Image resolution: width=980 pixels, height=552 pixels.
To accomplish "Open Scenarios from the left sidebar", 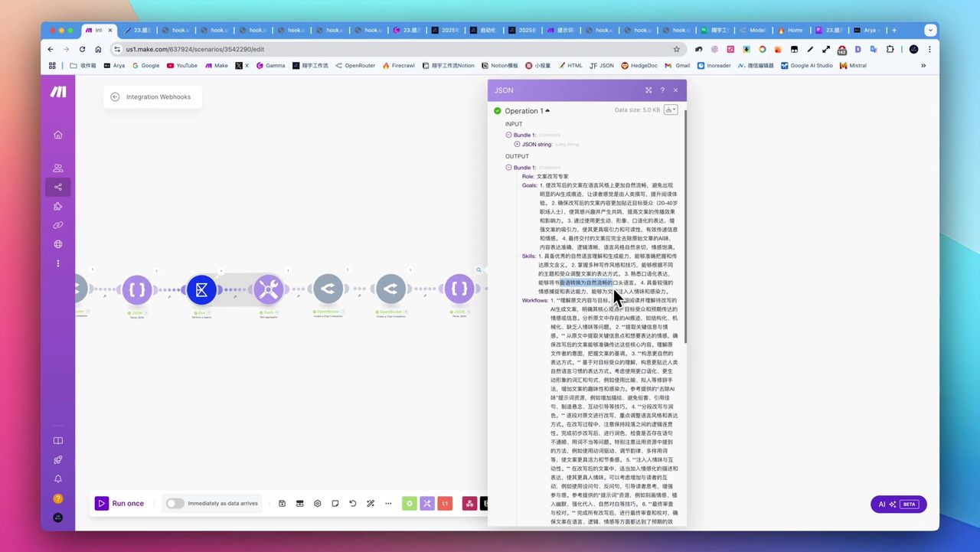I will (58, 187).
